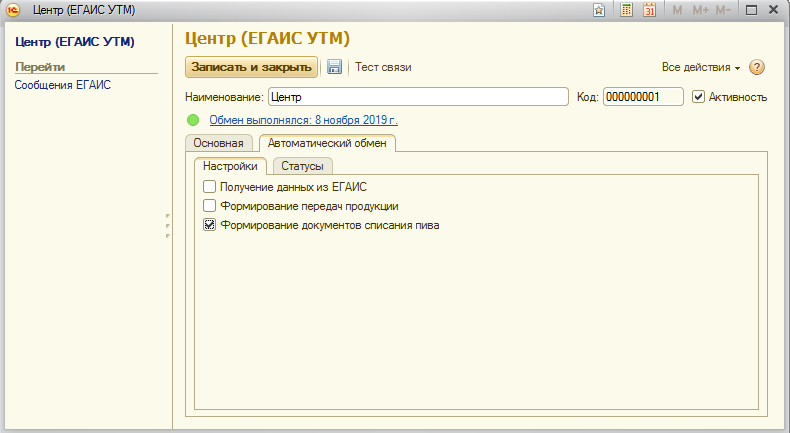
Task: Open the calendar icon in title bar
Action: tap(649, 10)
